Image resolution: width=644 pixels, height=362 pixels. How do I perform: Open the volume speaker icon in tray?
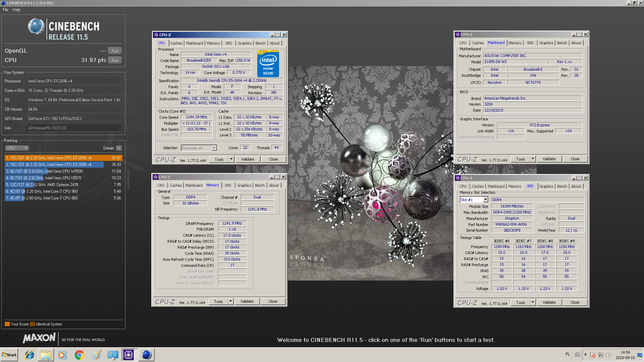tap(609, 355)
